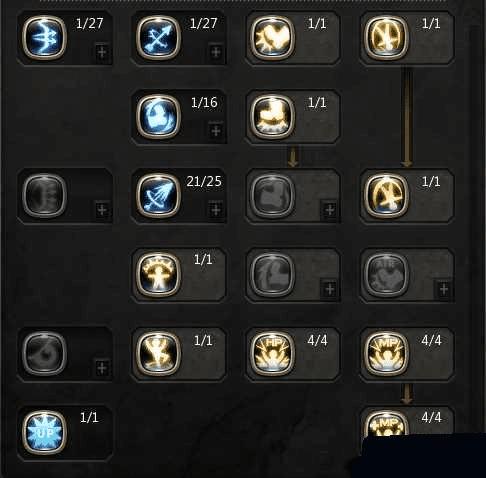Click the golden circled archer skill in the top row
Screen dimensions: 486x478
(386, 38)
